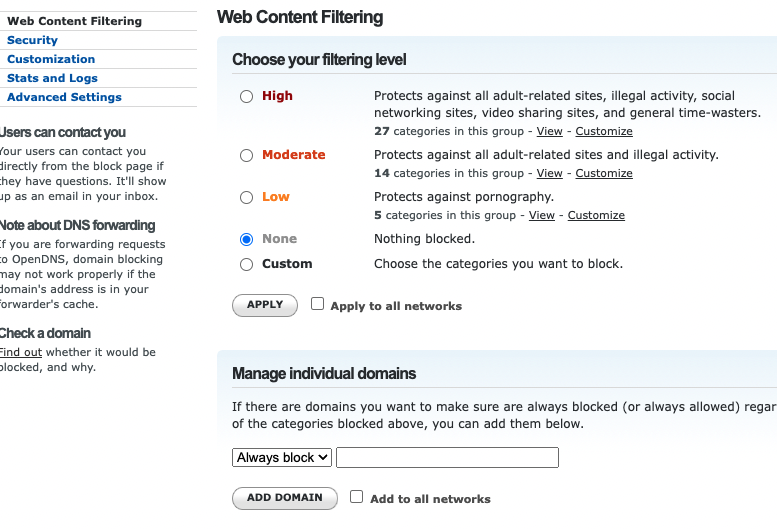View categories in the High group
This screenshot has height=529, width=777.
click(x=549, y=131)
